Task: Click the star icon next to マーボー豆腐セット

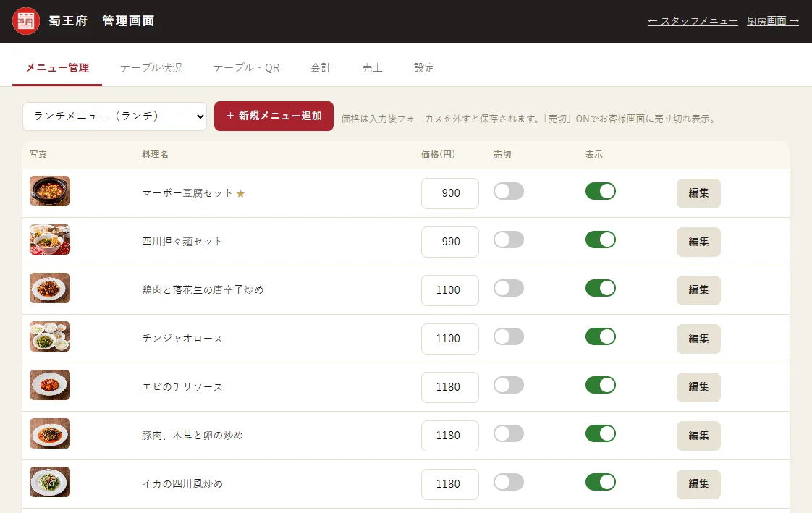Action: coord(240,194)
